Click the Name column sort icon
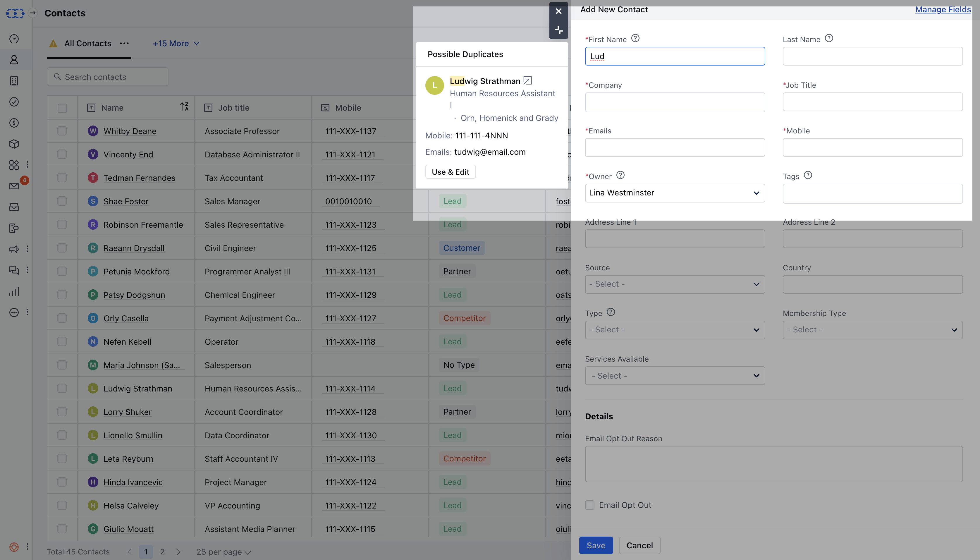 184,106
